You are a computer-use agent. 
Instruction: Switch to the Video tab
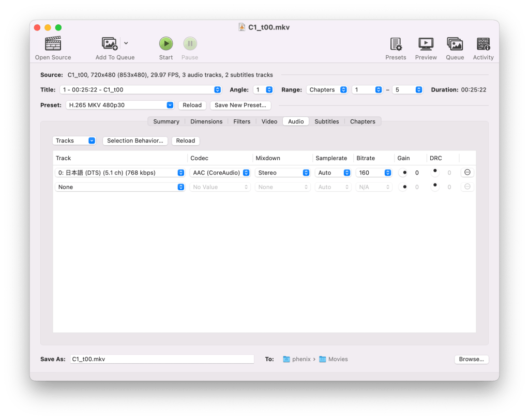(269, 121)
